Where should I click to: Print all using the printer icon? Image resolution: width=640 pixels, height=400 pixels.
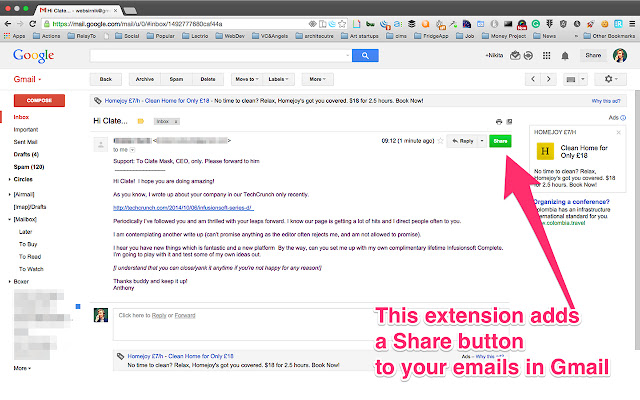coord(499,122)
